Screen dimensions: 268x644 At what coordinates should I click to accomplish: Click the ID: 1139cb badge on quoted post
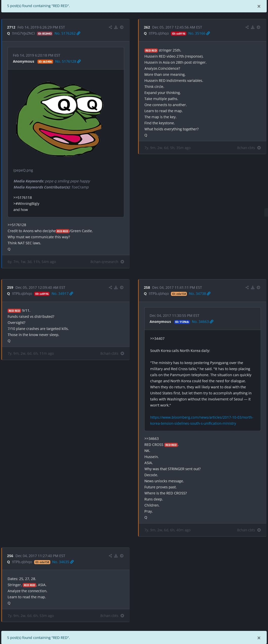(182, 322)
